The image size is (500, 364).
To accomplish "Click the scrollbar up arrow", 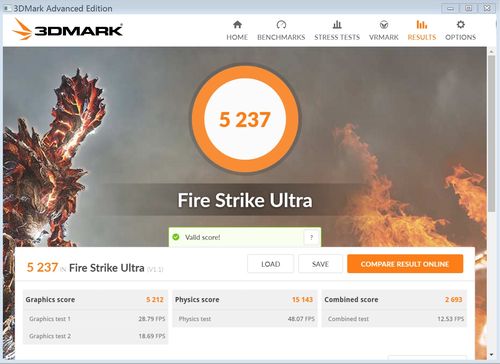I will [x=491, y=51].
